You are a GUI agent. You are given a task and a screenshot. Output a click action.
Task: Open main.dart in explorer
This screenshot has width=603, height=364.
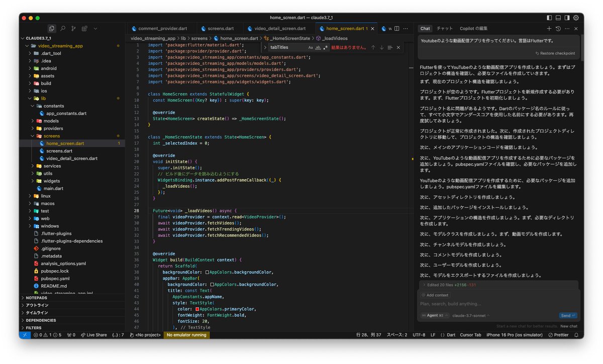point(72,188)
